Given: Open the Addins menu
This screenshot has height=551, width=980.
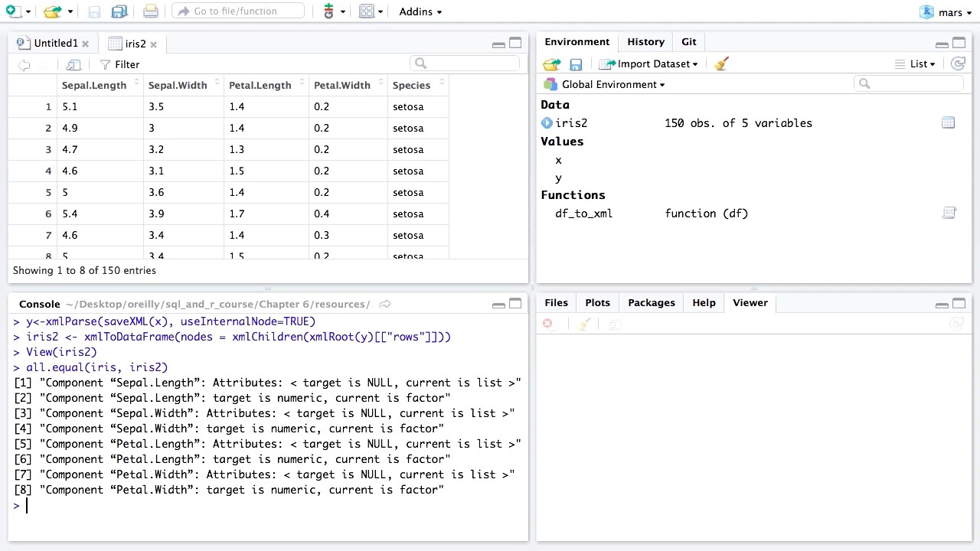Looking at the screenshot, I should 420,11.
